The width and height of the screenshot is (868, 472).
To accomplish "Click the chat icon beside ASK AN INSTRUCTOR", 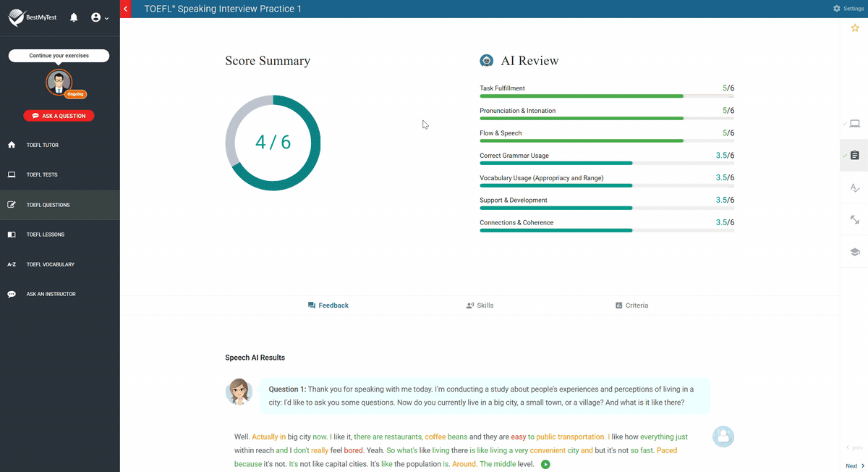I will pyautogui.click(x=12, y=294).
